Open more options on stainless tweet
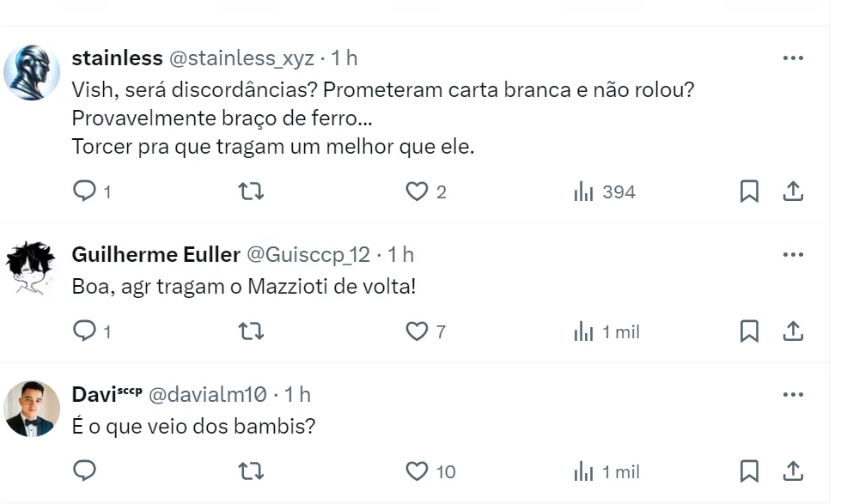The height and width of the screenshot is (504, 859). click(x=793, y=58)
